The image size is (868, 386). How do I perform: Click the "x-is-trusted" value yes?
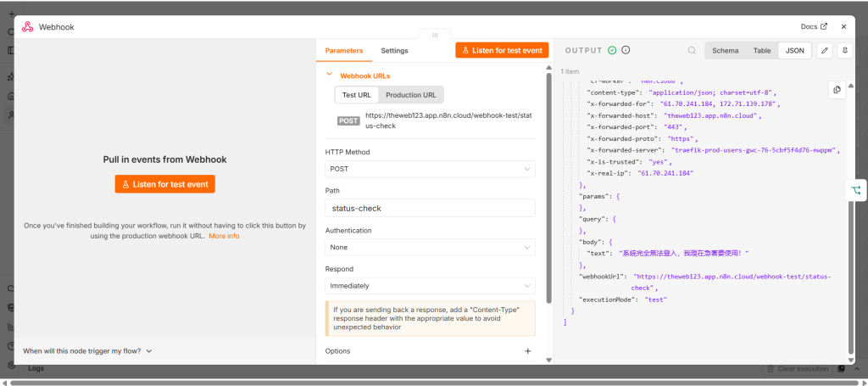pyautogui.click(x=658, y=162)
